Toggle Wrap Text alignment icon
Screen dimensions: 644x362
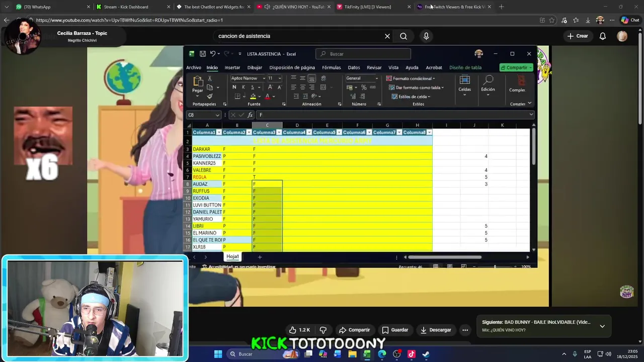coord(324,78)
